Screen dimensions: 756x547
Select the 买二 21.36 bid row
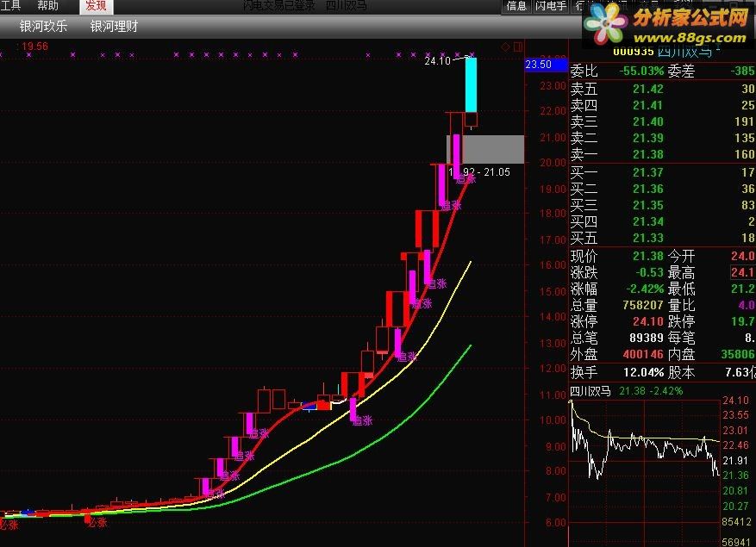click(x=662, y=189)
